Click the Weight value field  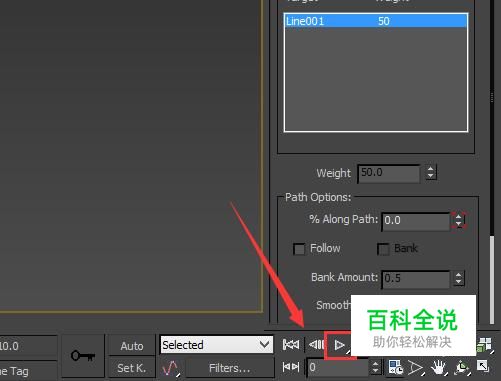tap(389, 173)
